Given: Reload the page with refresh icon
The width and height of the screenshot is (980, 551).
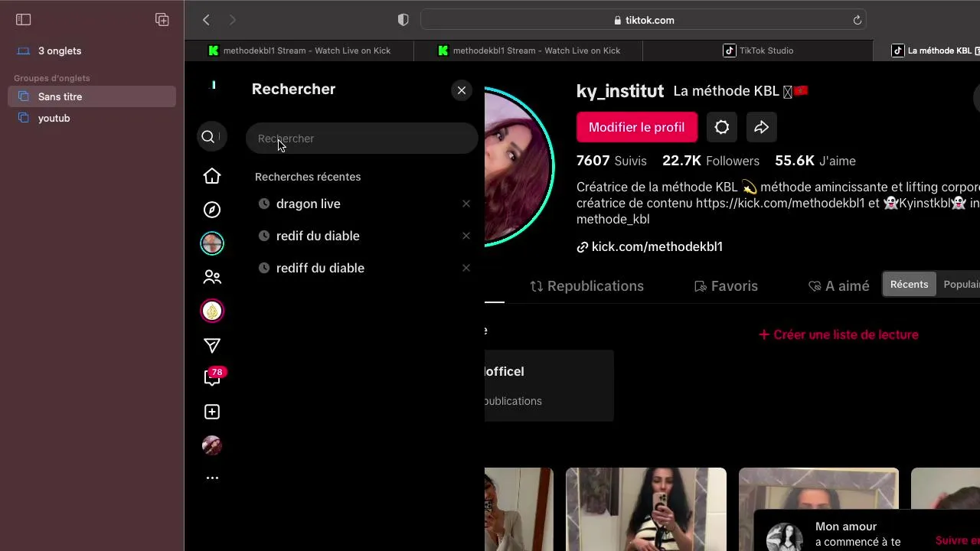Looking at the screenshot, I should point(857,20).
